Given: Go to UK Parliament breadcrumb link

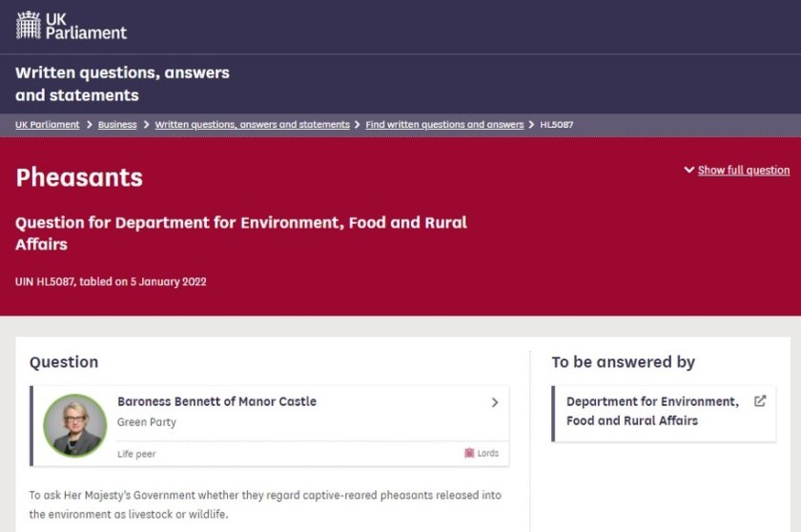Looking at the screenshot, I should pyautogui.click(x=48, y=125).
